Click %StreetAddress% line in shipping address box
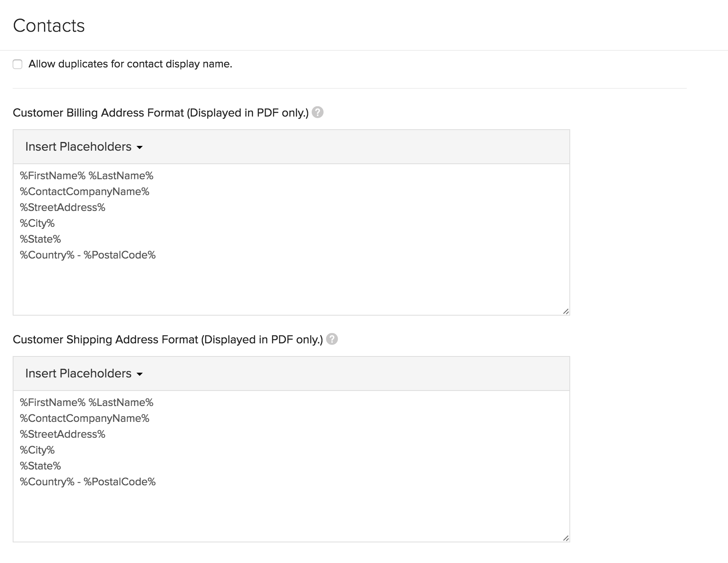The height and width of the screenshot is (563, 728). click(x=63, y=434)
